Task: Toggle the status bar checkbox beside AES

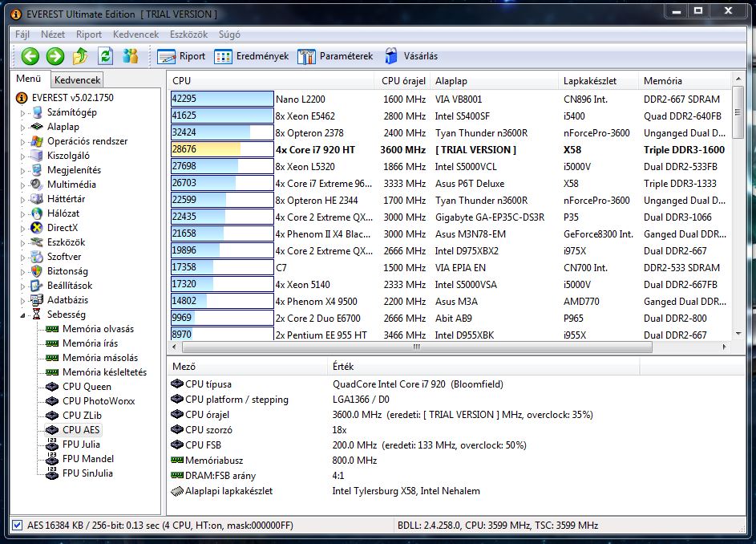Action: click(18, 526)
